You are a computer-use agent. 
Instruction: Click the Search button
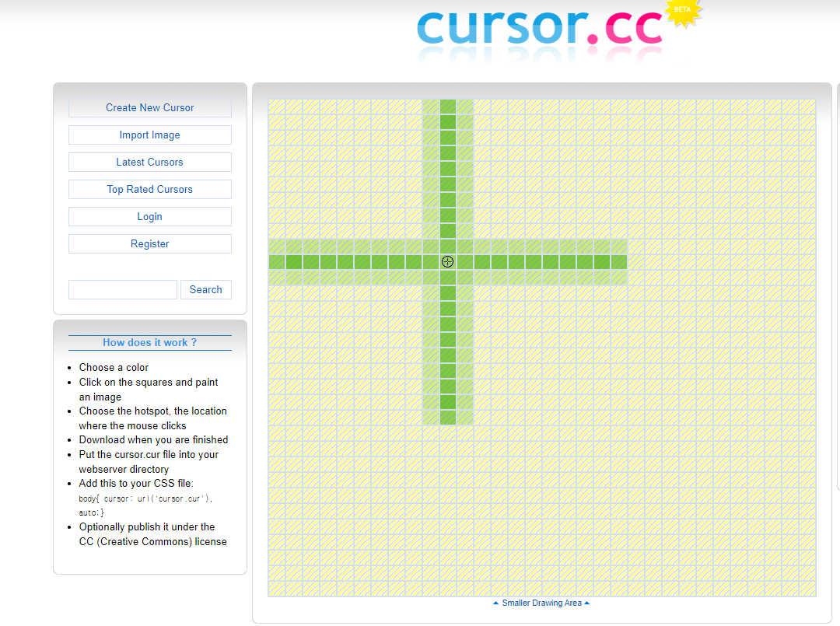tap(205, 290)
